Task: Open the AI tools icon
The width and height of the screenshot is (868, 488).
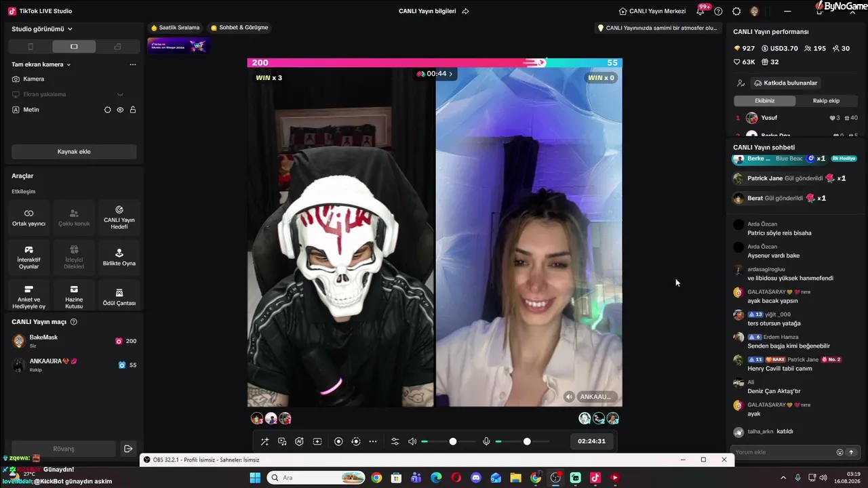Action: point(300,442)
